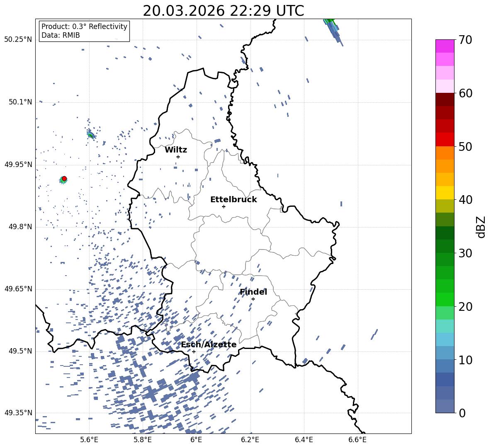Pick the magenta swatch atop the colorbar
Image resolution: width=491 pixels, height=448 pixels.
pyautogui.click(x=445, y=46)
